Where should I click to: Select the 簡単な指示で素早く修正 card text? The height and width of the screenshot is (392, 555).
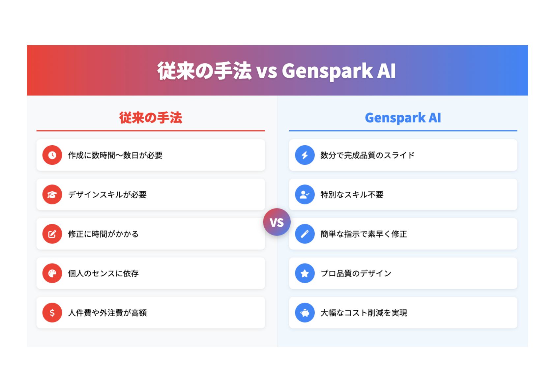pyautogui.click(x=364, y=234)
